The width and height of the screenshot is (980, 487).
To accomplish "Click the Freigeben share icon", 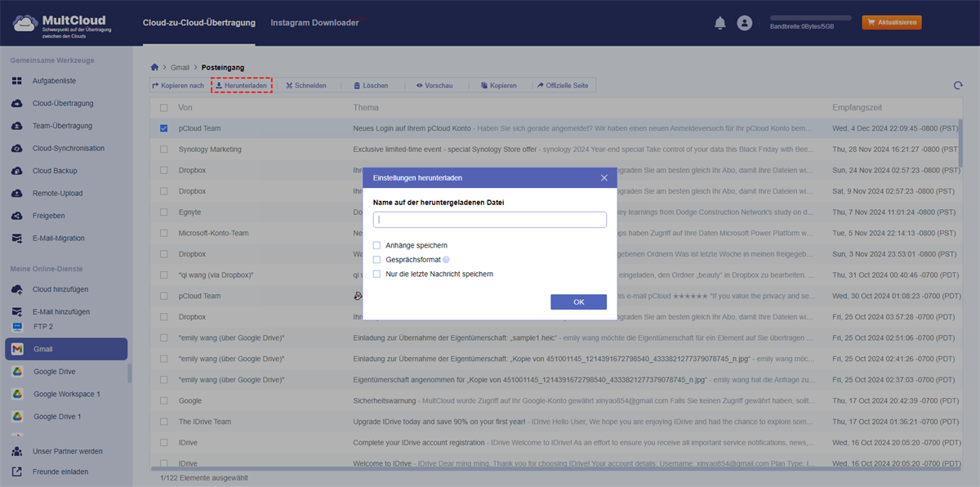I will [x=17, y=216].
